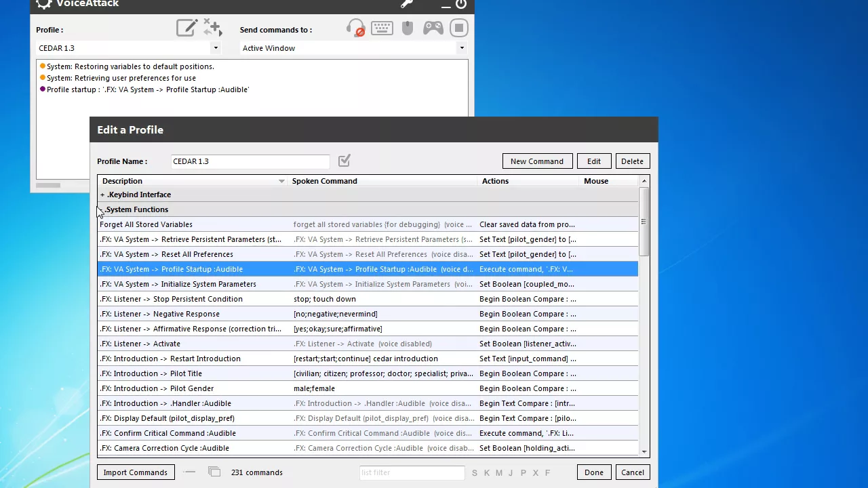Select the Listener -> Stop Persistent Condition row

(368, 299)
